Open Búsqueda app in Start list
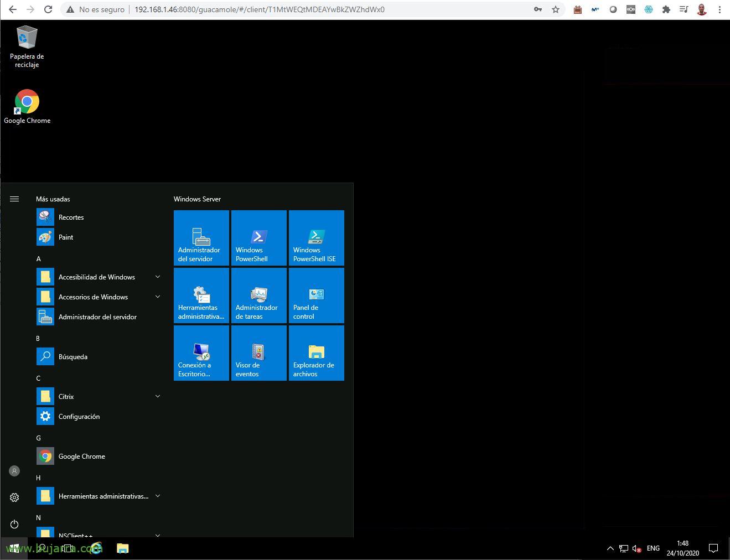The height and width of the screenshot is (560, 730). (x=99, y=356)
